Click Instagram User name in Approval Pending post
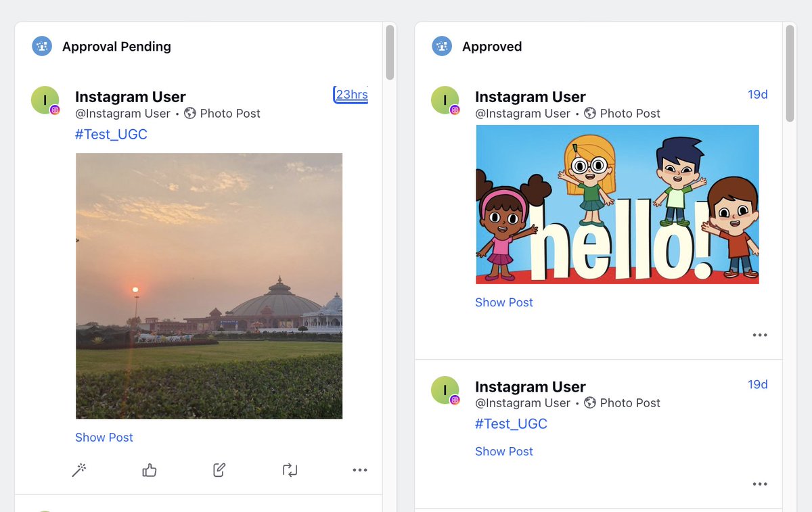812x512 pixels. coord(130,97)
